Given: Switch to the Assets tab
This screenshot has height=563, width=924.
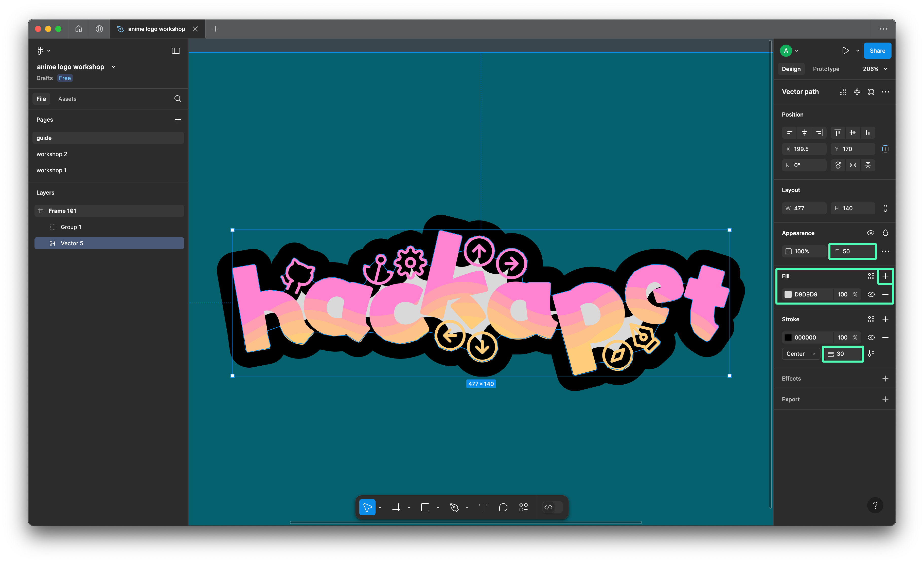Looking at the screenshot, I should [x=67, y=99].
